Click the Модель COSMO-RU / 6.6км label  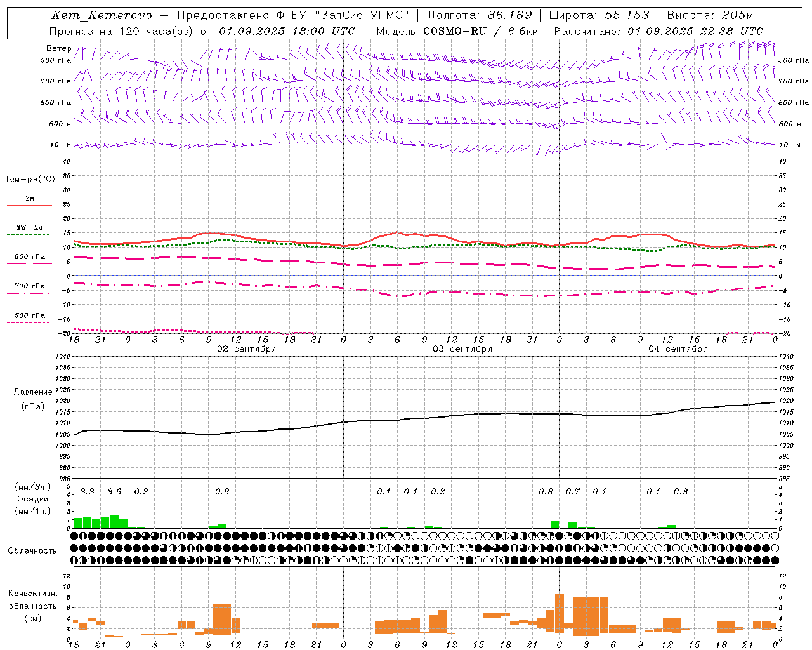pos(457,31)
